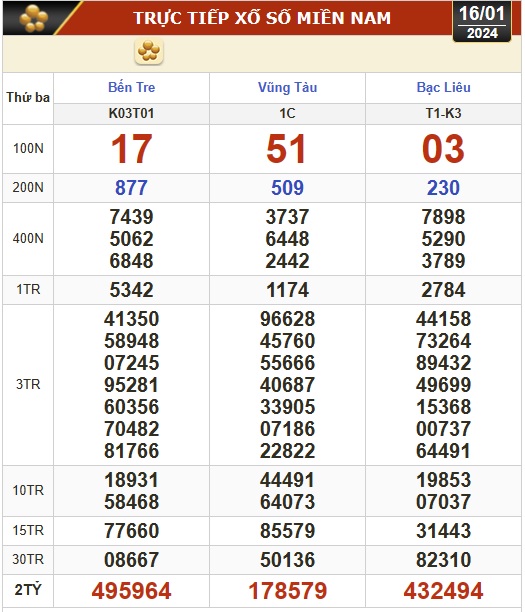Click the 16/01 2024 date badge

[x=482, y=22]
